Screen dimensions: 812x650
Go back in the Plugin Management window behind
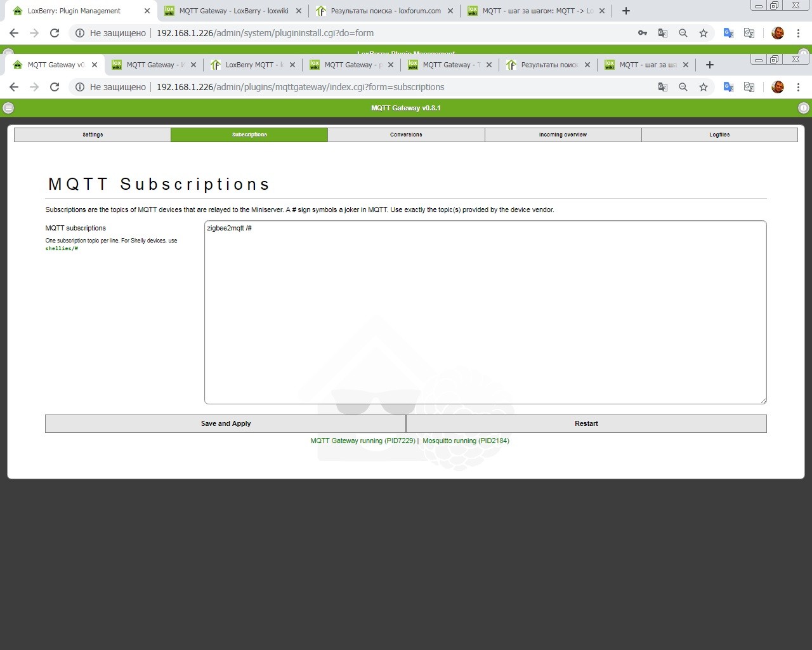coord(14,33)
